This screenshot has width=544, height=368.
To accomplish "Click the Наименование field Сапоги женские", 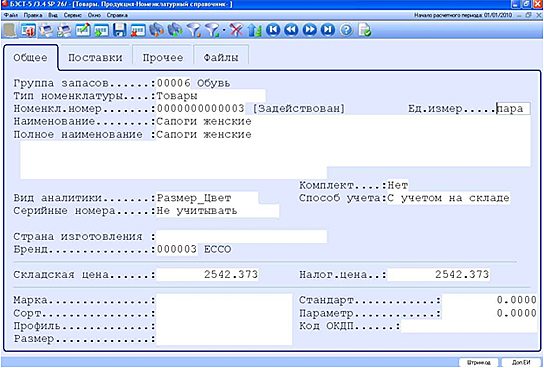I will click(343, 121).
